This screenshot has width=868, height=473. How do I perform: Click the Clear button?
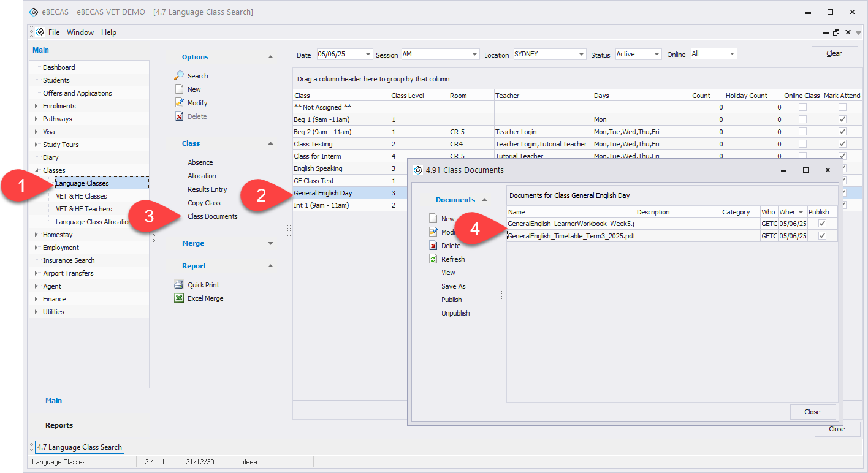tap(834, 54)
